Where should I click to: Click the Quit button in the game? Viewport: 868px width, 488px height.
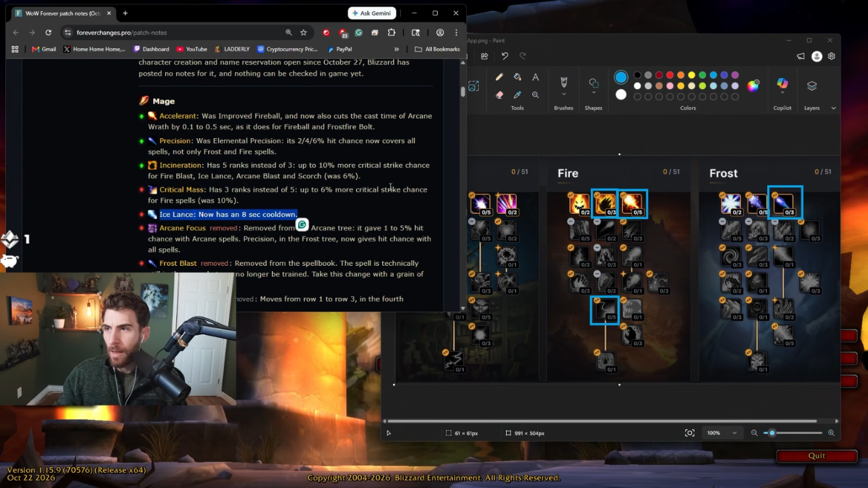pyautogui.click(x=817, y=456)
